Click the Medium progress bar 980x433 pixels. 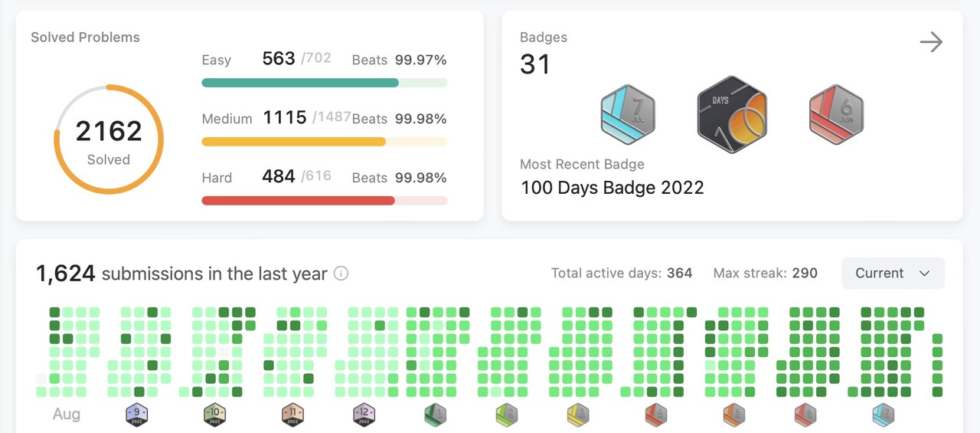point(325,142)
